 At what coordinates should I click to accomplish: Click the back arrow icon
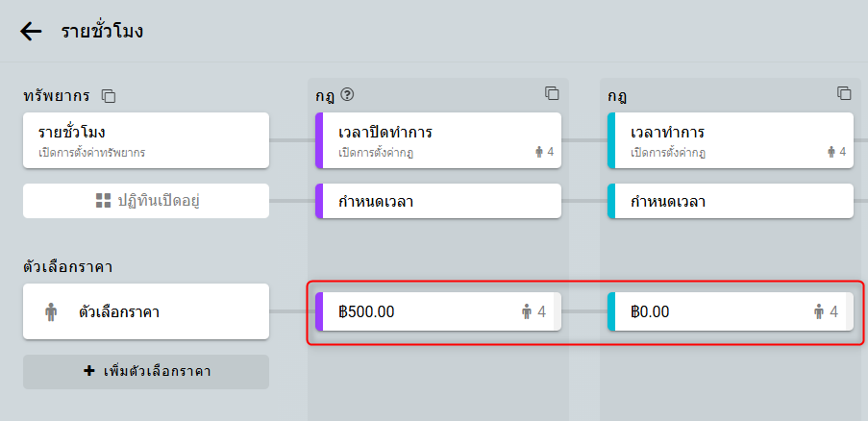click(32, 31)
